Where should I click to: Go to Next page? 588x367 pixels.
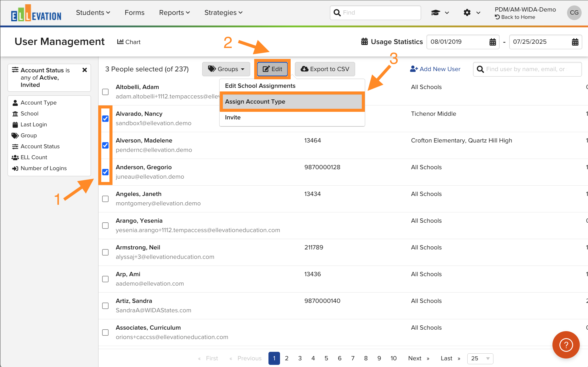[419, 358]
